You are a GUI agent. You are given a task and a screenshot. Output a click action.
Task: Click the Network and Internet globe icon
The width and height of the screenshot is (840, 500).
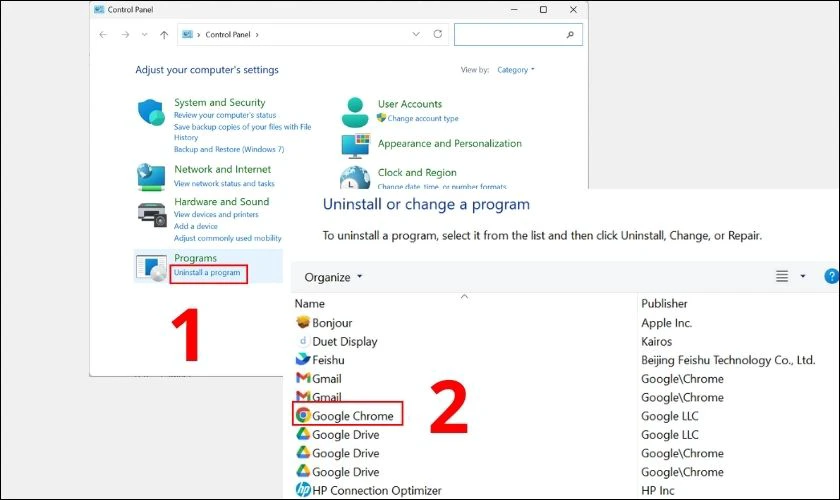click(x=151, y=177)
